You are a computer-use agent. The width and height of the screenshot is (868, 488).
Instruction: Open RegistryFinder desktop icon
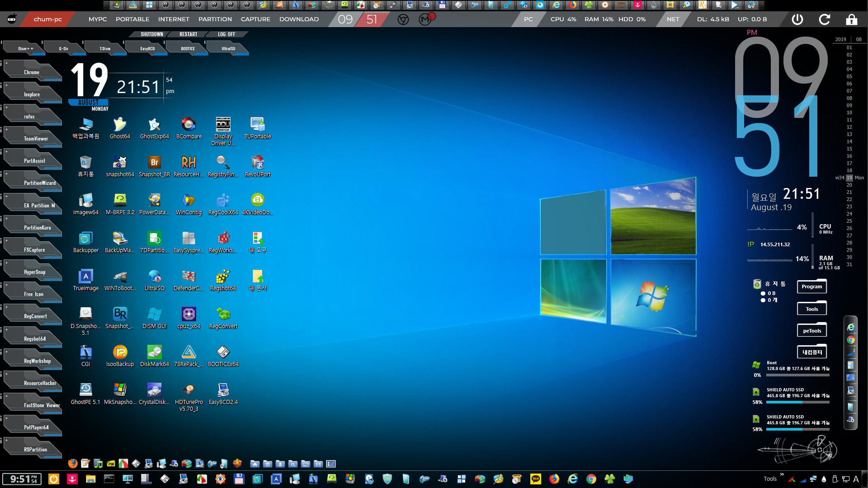click(x=223, y=166)
